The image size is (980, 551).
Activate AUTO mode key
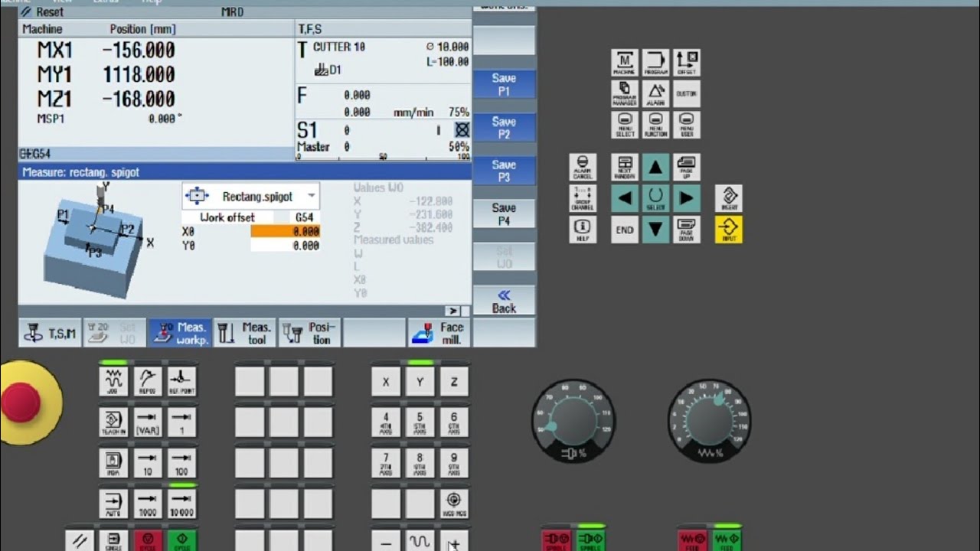click(x=113, y=504)
